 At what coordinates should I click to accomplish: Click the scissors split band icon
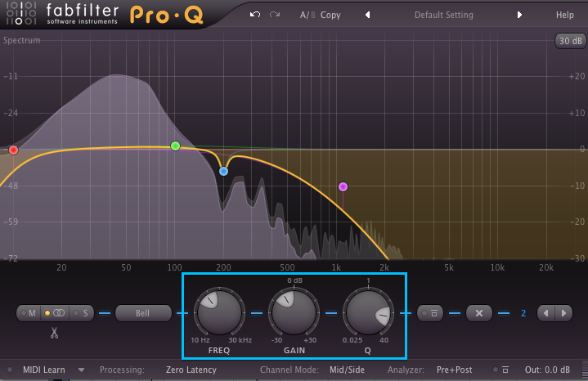tap(54, 333)
